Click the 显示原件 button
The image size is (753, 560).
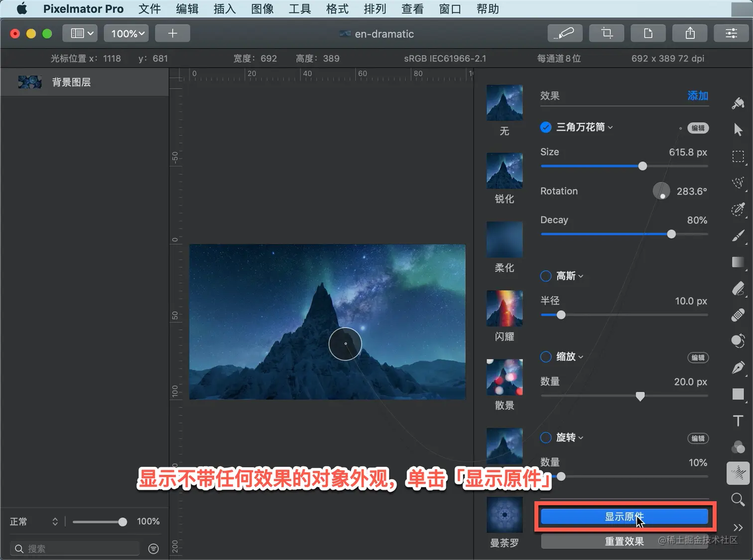pos(625,517)
